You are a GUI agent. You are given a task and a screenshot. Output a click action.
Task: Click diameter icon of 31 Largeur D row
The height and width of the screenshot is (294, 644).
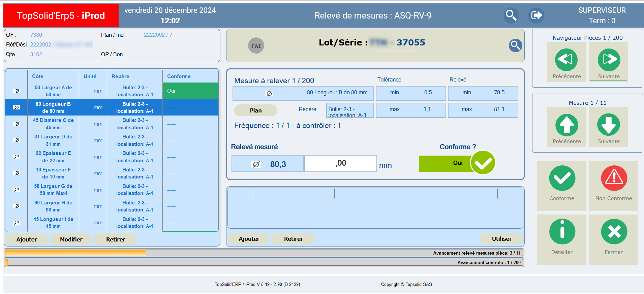(17, 140)
